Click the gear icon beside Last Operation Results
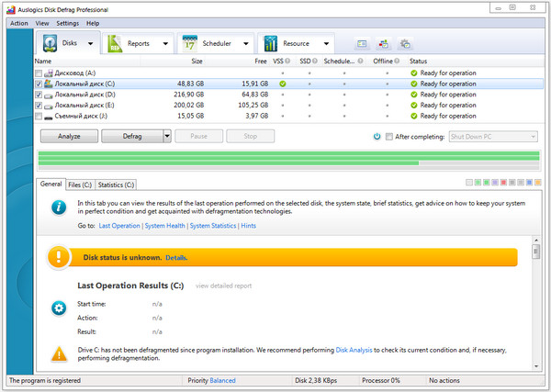 click(59, 308)
